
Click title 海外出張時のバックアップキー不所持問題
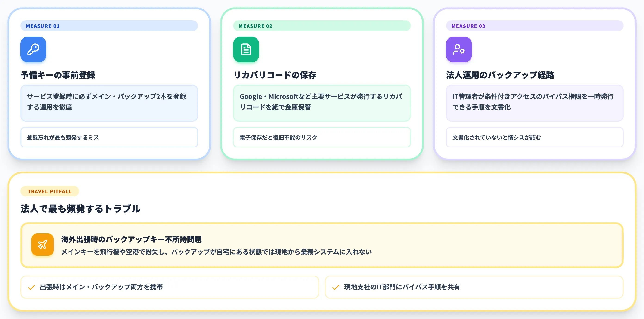point(131,239)
